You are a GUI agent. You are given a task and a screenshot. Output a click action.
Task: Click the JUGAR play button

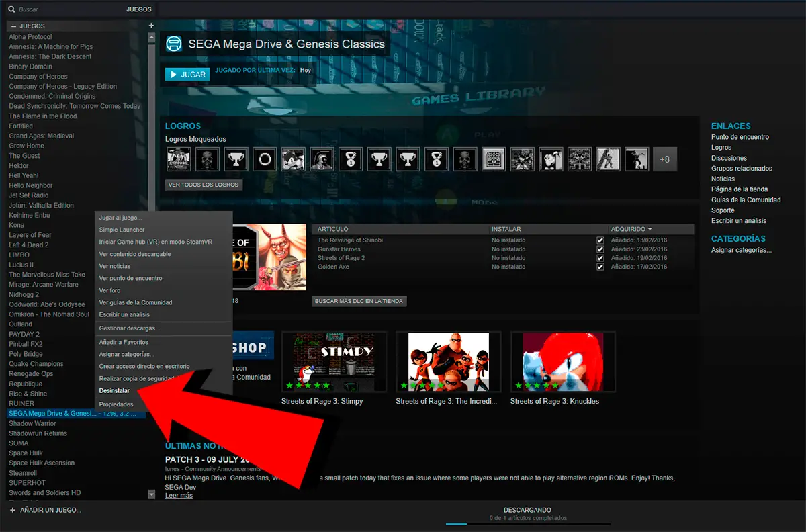coord(187,74)
